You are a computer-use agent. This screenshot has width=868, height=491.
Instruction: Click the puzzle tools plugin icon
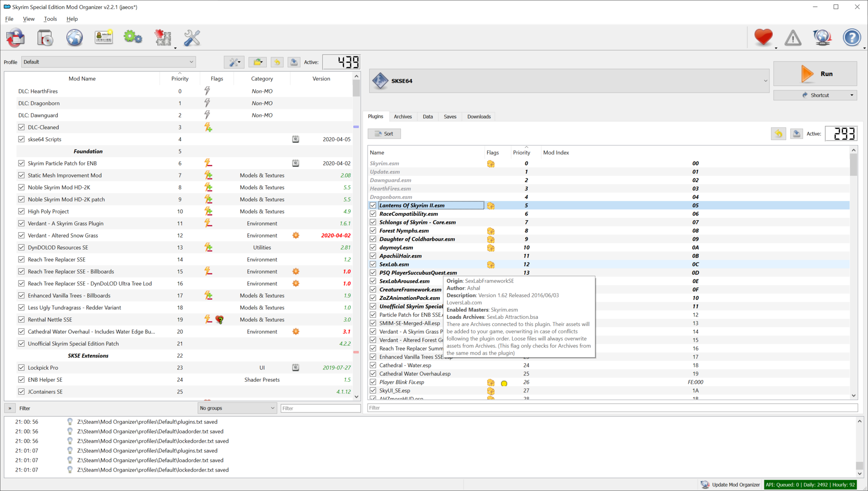[x=163, y=38]
